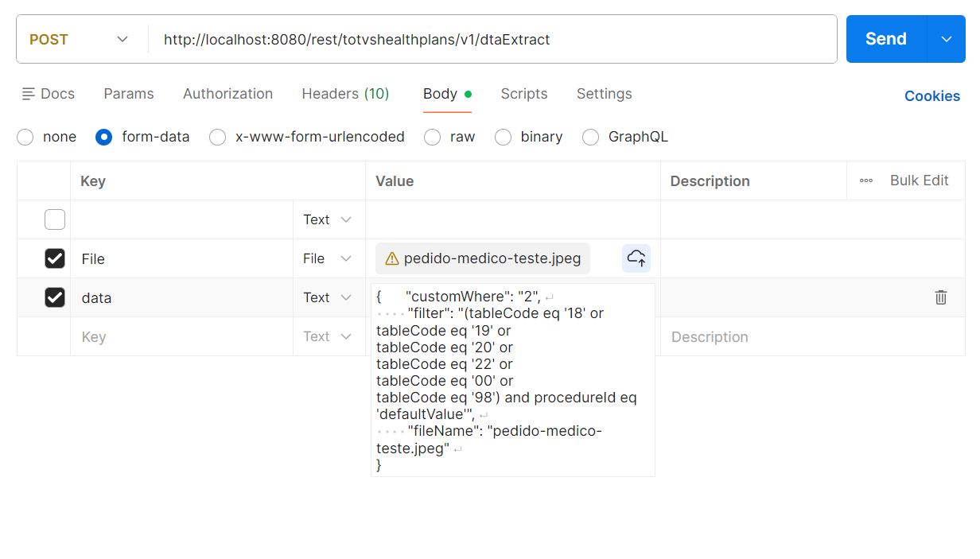Open the Bulk Edit options ellipsis
This screenshot has height=559, width=980.
tap(866, 181)
